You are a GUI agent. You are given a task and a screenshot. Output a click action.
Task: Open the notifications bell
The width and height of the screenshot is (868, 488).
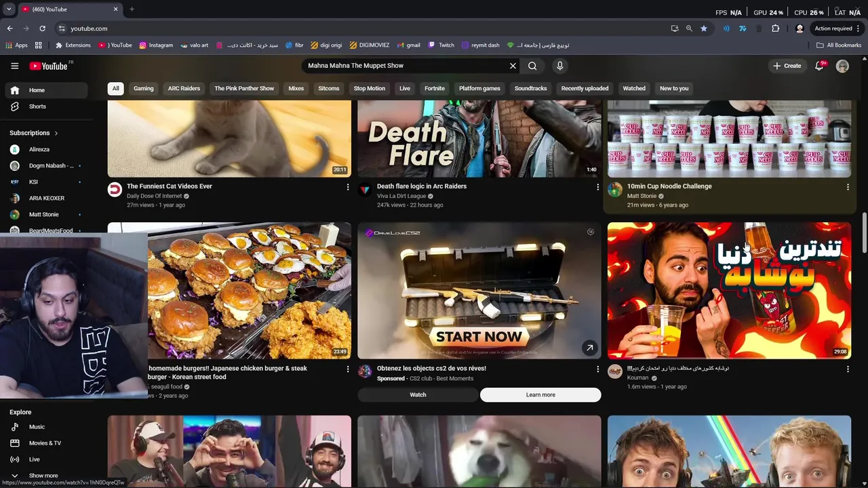point(819,66)
